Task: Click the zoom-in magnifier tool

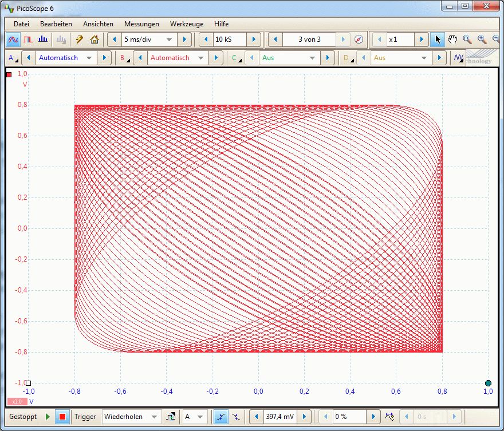Action: click(x=482, y=39)
